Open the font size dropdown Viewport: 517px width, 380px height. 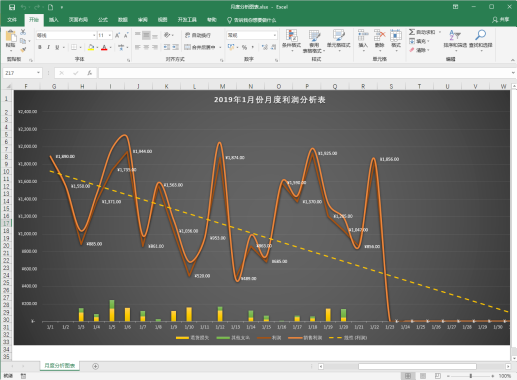click(110, 35)
